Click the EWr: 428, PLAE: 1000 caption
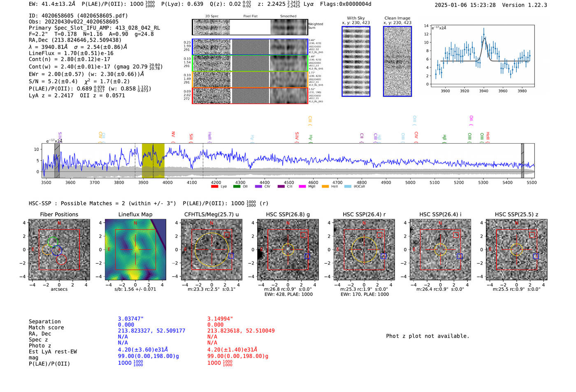This screenshot has height=392, width=576. pos(288,295)
